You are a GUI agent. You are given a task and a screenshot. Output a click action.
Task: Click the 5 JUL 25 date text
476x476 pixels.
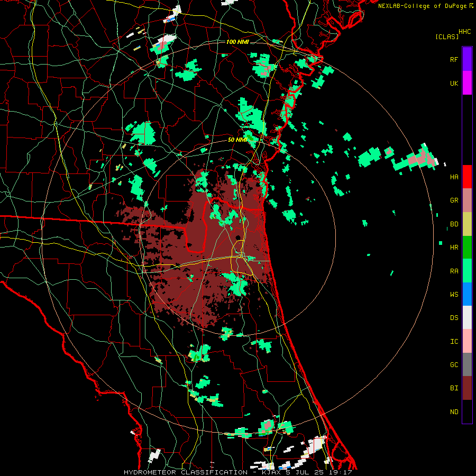click(x=306, y=472)
